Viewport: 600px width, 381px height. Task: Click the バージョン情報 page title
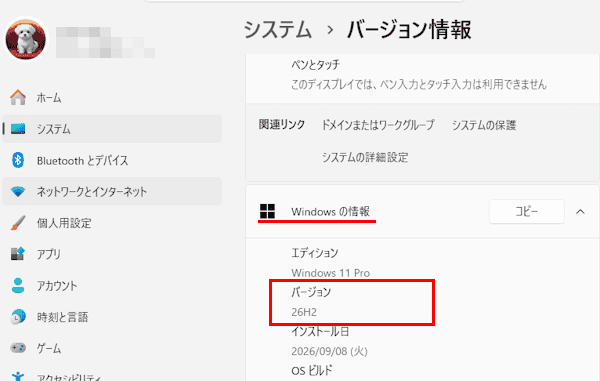(x=409, y=29)
